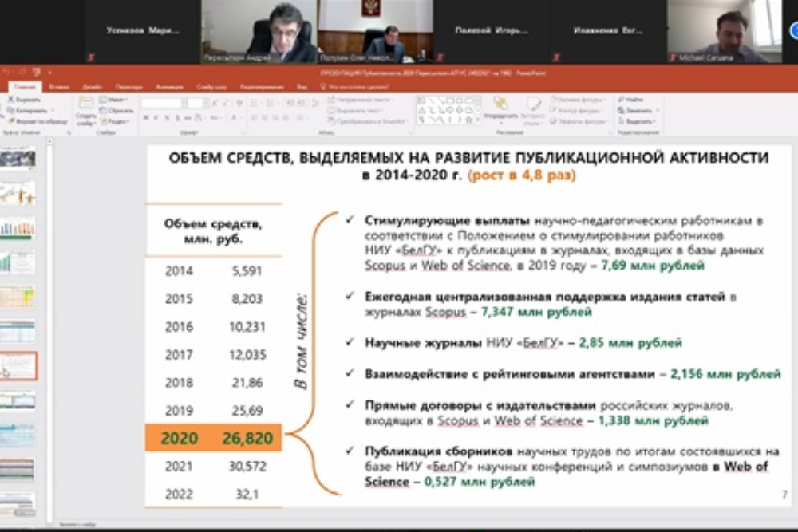Toggle italic formatting in the Font group
Viewport: 798px width, 532px height.
pyautogui.click(x=156, y=119)
